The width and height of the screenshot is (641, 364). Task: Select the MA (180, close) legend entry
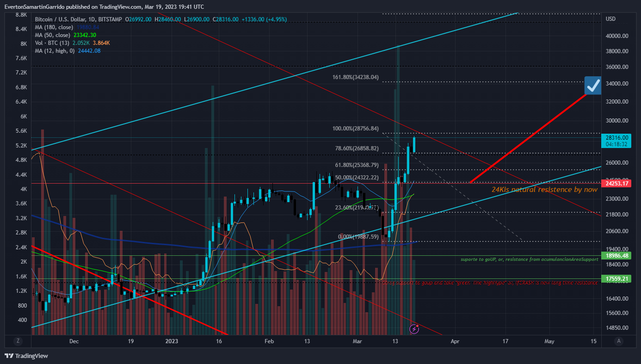click(x=54, y=27)
